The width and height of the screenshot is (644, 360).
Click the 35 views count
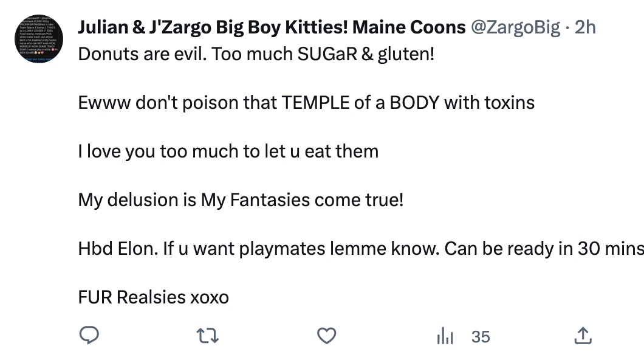pyautogui.click(x=481, y=336)
